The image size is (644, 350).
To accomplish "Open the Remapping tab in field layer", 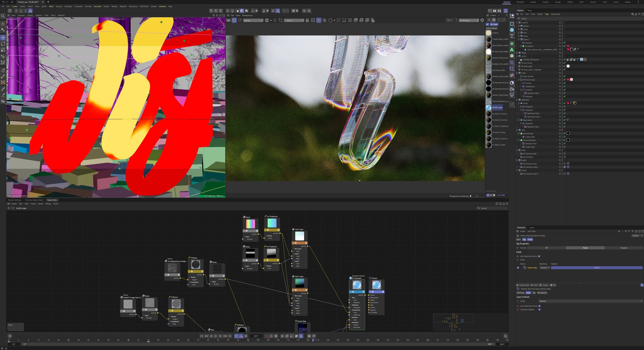I will 542,293.
